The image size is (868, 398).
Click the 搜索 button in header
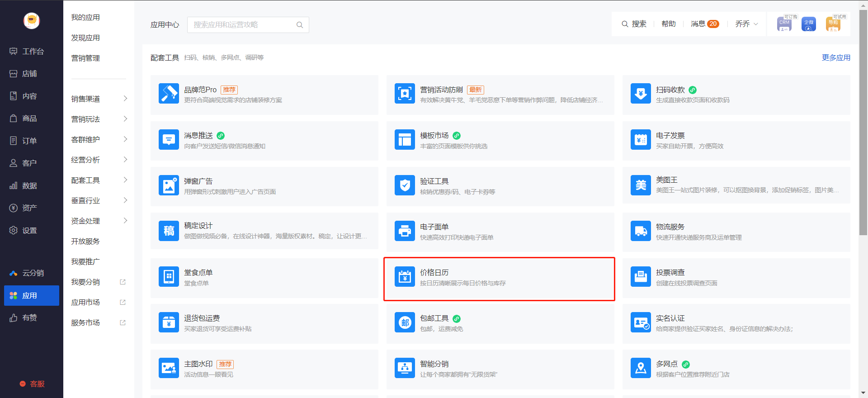coord(634,24)
